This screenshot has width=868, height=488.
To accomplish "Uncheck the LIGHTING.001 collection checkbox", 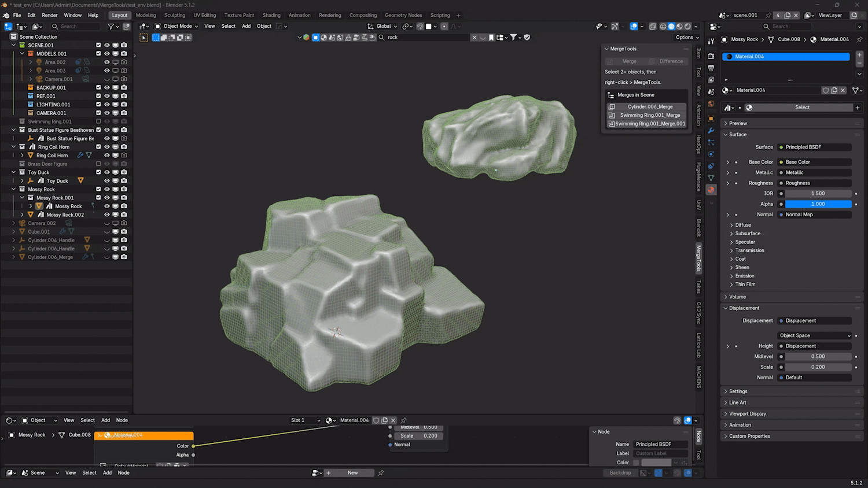I will [x=98, y=105].
